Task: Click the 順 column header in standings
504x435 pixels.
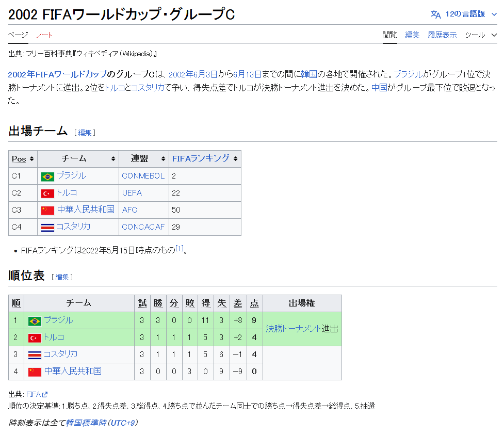Action: point(16,303)
